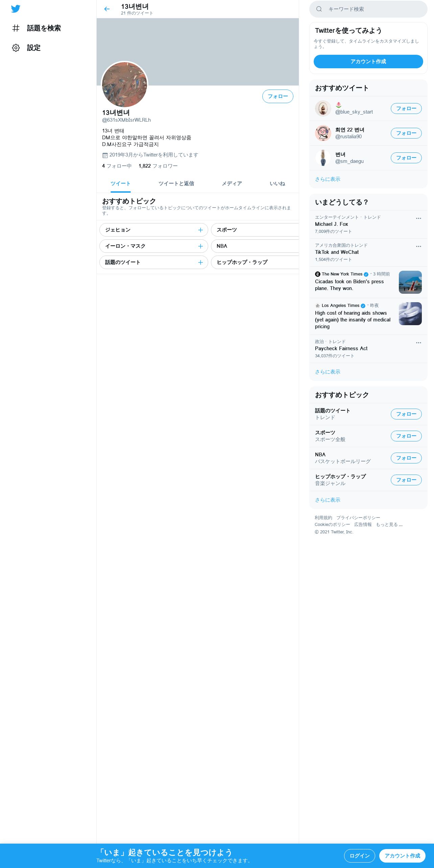Open more options for TikTok and WeChat trend
This screenshot has width=434, height=868.
click(418, 246)
